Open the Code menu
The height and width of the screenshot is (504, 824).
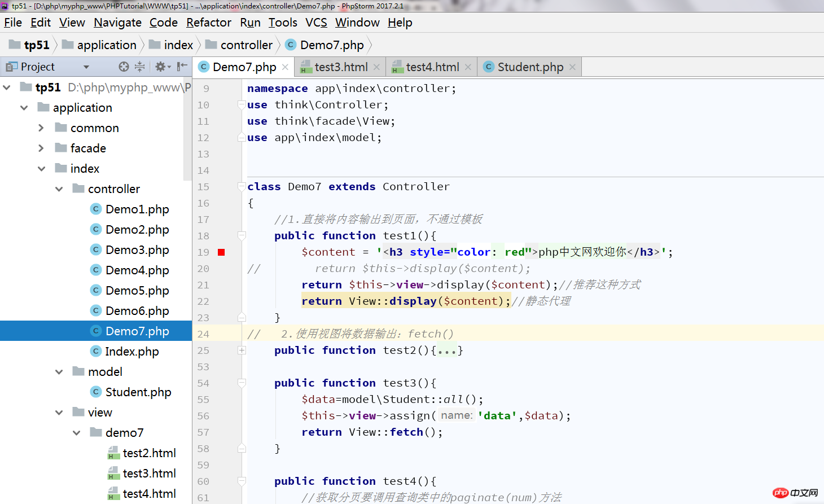click(164, 23)
